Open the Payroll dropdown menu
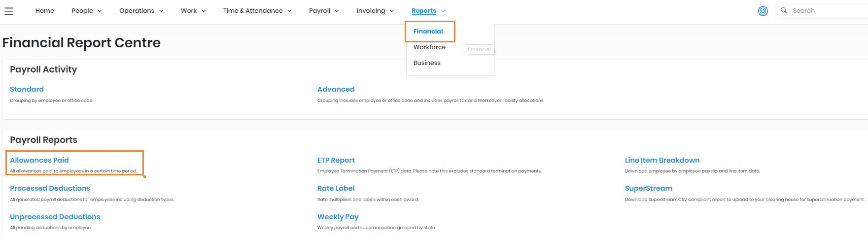868x238 pixels. coord(324,11)
